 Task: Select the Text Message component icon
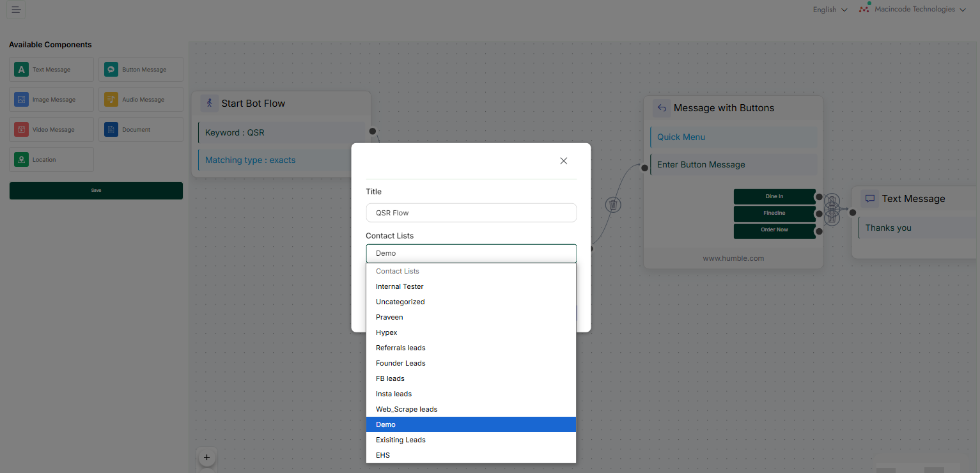coord(22,70)
